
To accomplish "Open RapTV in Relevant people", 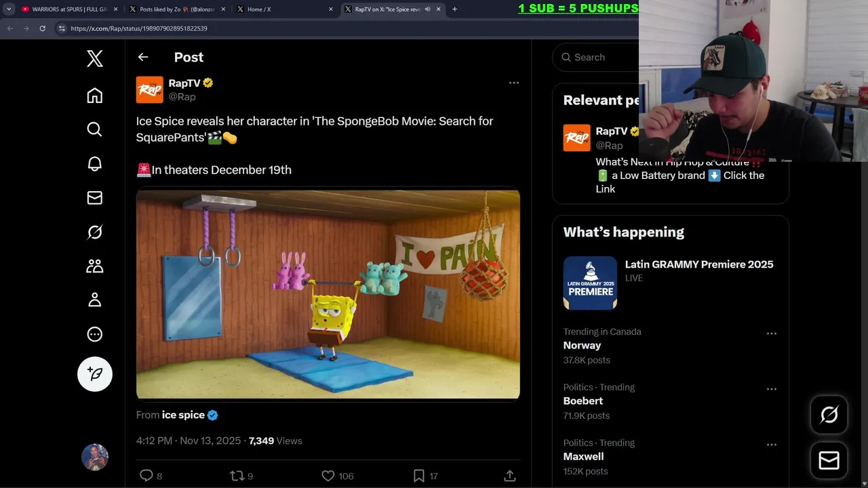I will (x=612, y=131).
